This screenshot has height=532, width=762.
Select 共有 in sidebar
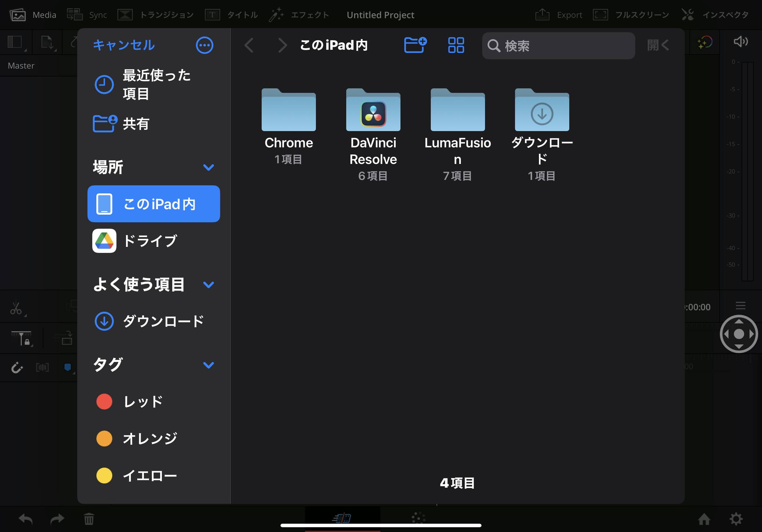coord(136,124)
